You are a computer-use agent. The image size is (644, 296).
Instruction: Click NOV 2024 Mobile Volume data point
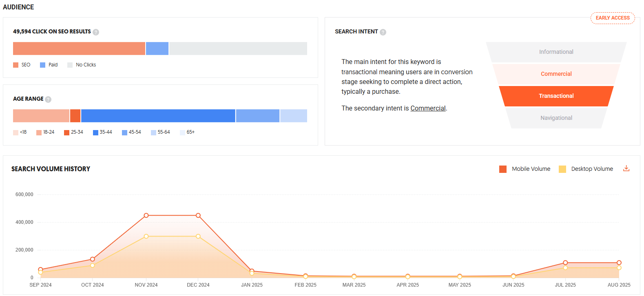(146, 215)
